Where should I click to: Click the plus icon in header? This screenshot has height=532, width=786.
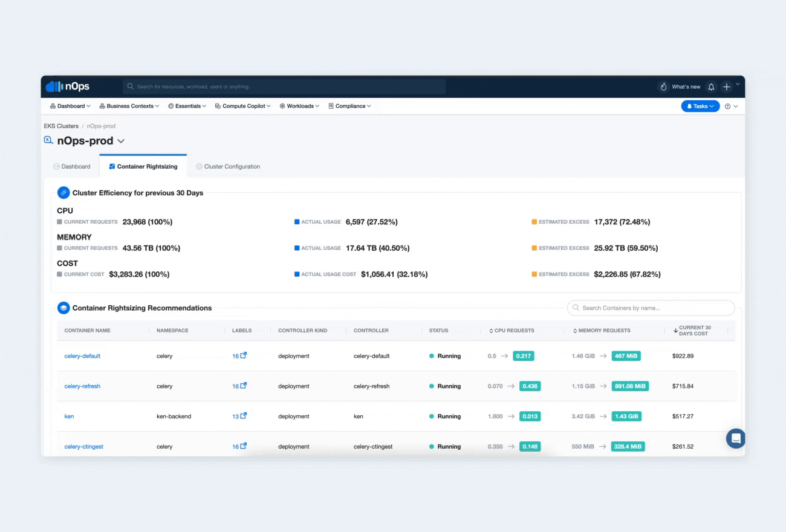click(727, 87)
